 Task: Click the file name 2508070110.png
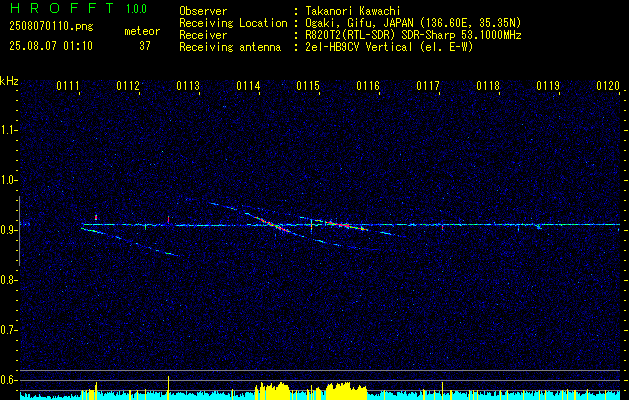pos(51,27)
